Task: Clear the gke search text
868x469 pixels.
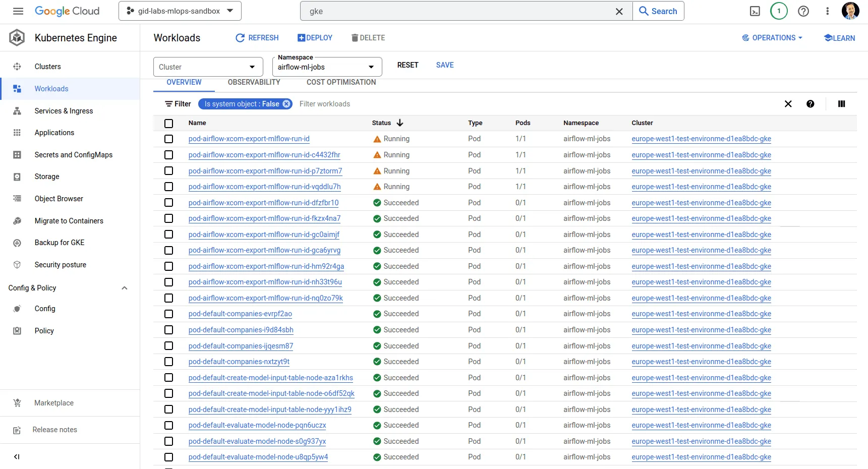Action: [619, 11]
